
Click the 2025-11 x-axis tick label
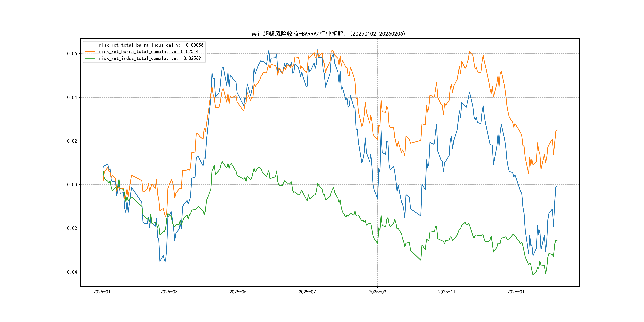pyautogui.click(x=447, y=292)
